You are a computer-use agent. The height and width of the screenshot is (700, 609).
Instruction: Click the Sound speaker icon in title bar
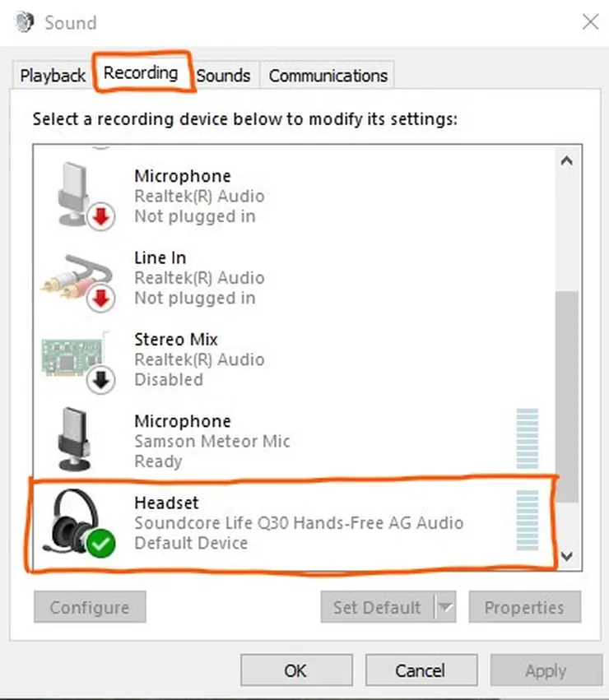click(x=24, y=22)
